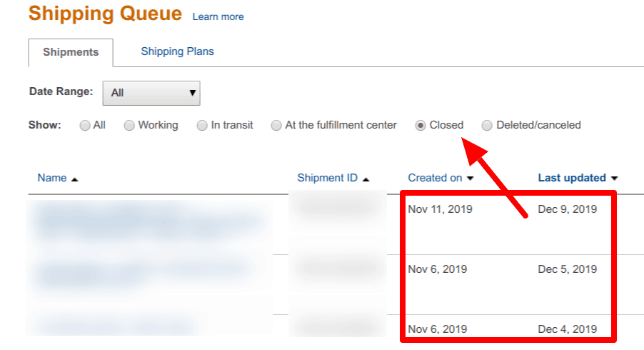Screen dimensions: 644x350
Task: Sort by the Last updated column header
Action: click(571, 178)
